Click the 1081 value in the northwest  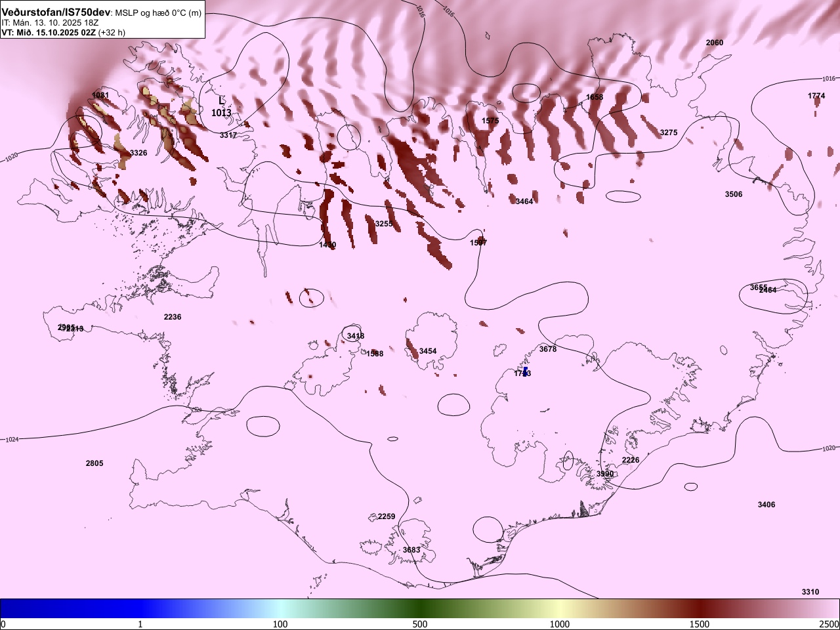(x=100, y=95)
